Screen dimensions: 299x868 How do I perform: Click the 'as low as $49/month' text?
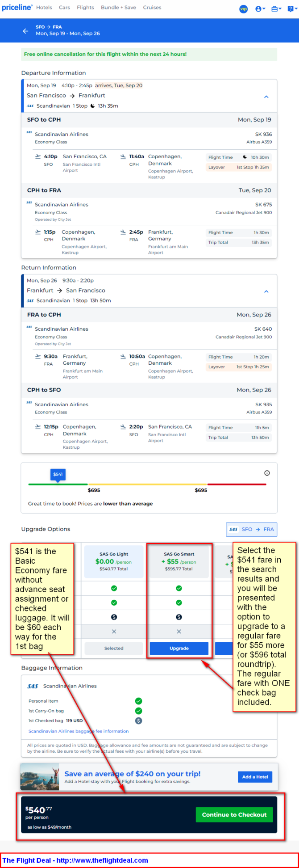click(49, 827)
